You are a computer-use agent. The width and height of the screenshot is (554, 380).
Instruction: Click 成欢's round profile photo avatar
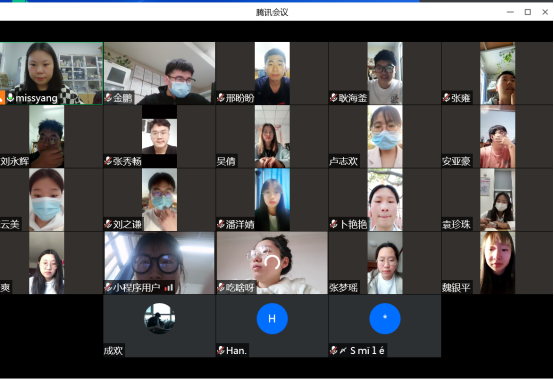pos(159,319)
